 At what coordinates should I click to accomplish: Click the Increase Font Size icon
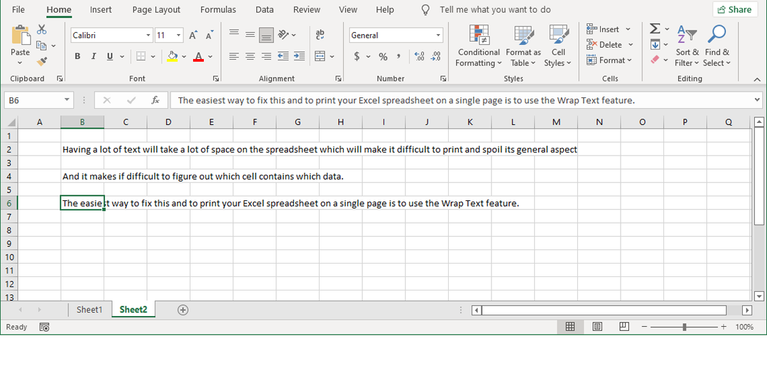tap(193, 35)
